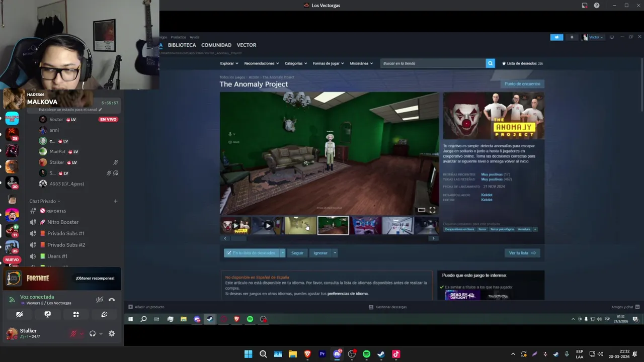Click the Amigos y chat icon in Steam
644x362 pixels.
pyautogui.click(x=637, y=307)
